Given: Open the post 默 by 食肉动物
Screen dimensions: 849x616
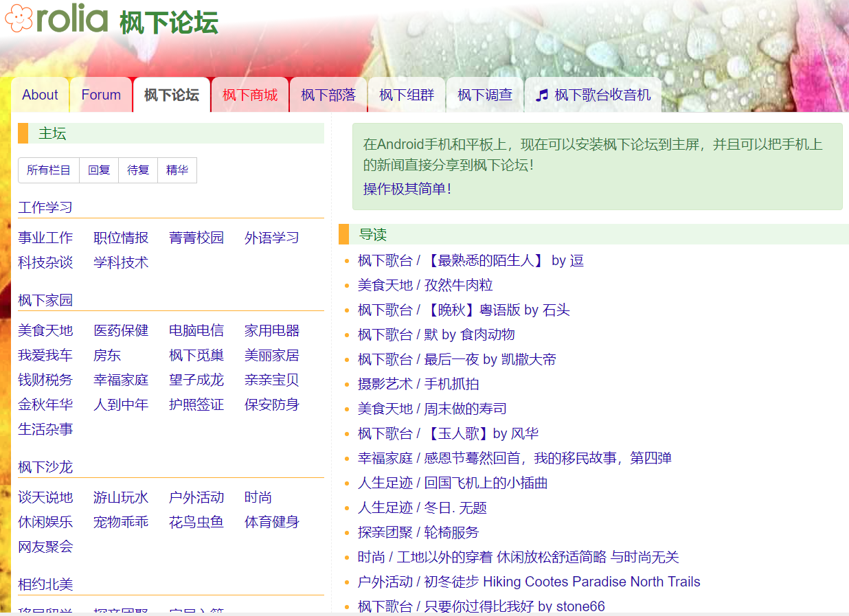Looking at the screenshot, I should [x=470, y=334].
